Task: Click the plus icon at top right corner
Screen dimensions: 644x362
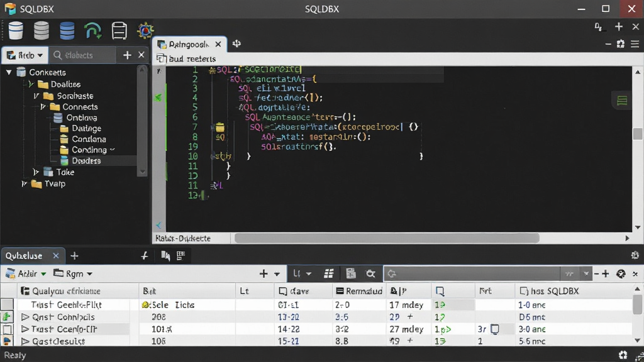Action: click(x=619, y=27)
